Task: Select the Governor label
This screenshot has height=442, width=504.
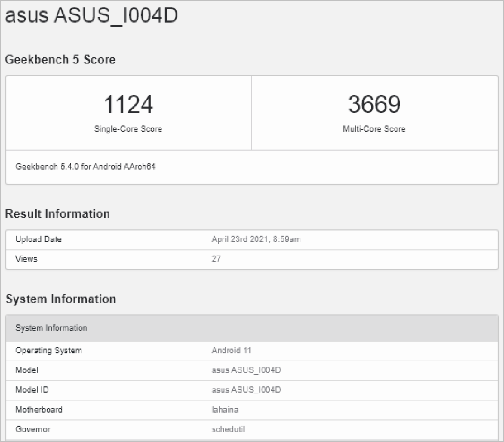Action: click(33, 429)
